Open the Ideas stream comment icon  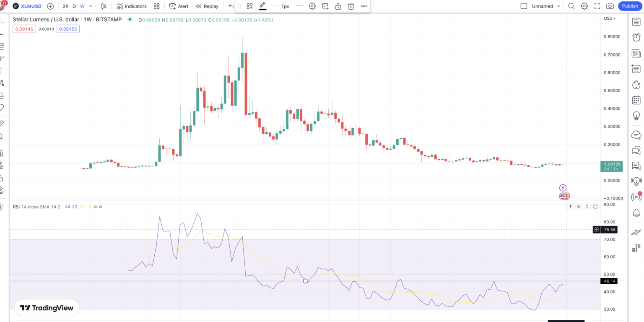pos(636,166)
